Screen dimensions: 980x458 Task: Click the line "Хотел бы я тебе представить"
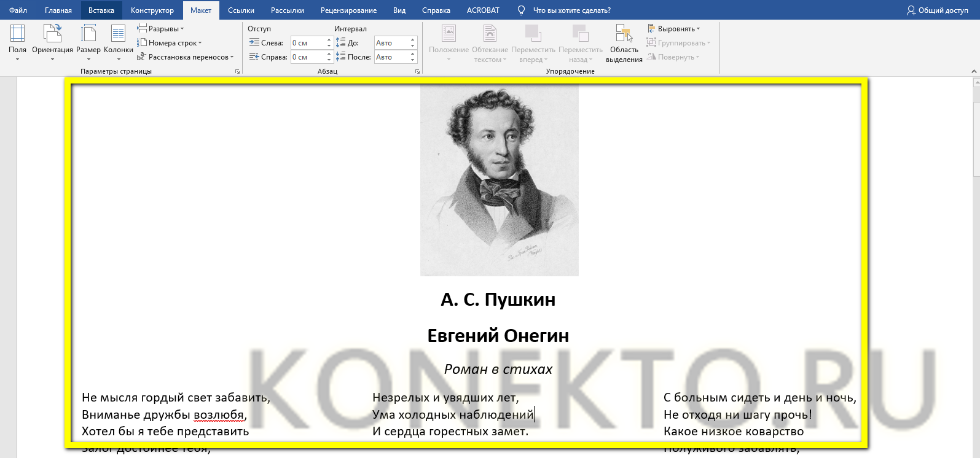(165, 432)
